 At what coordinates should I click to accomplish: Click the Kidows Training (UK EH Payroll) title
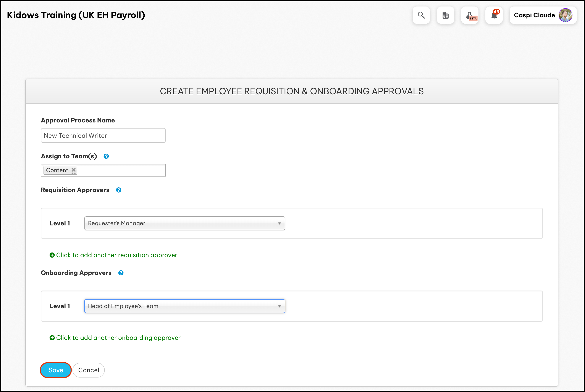[x=76, y=15]
